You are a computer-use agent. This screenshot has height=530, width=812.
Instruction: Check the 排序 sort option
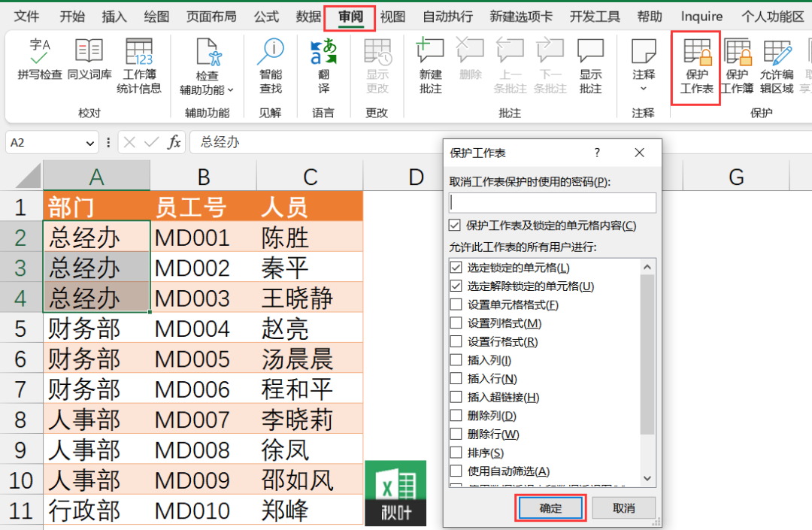click(x=456, y=453)
